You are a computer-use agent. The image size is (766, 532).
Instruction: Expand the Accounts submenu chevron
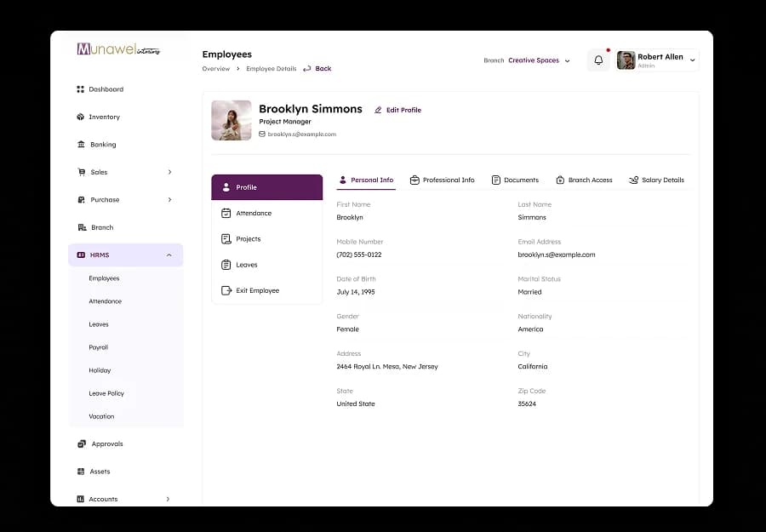tap(168, 499)
